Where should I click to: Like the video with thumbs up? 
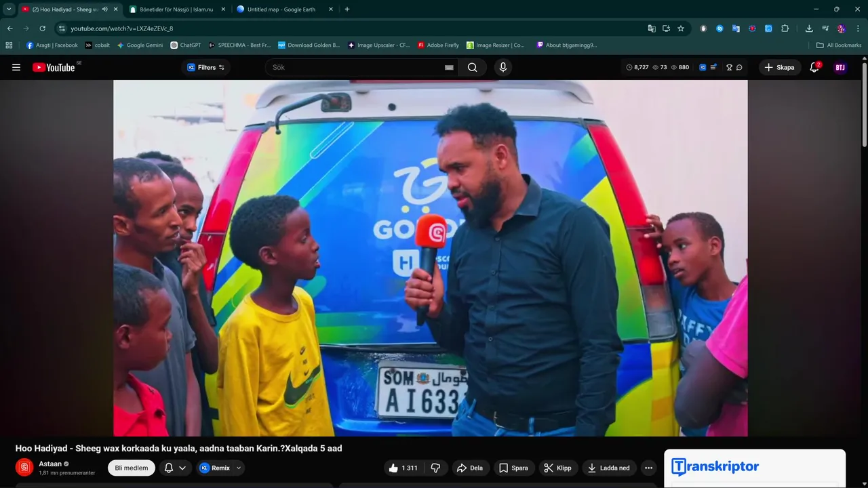403,468
